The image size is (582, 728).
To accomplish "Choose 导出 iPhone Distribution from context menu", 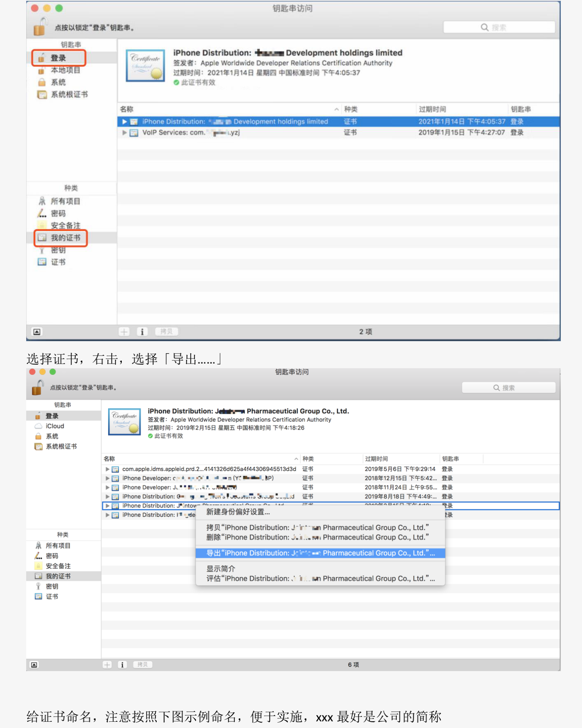I will [320, 553].
